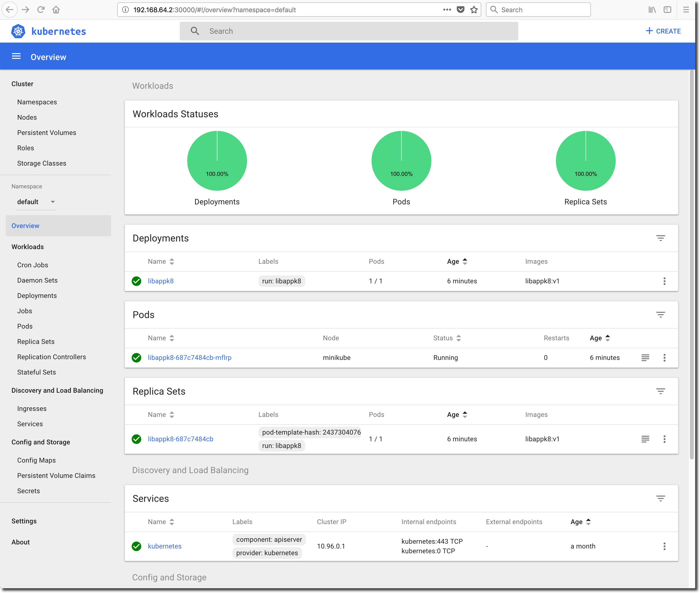This screenshot has height=593, width=700.
Task: Go to Persistent Volumes
Action: coord(47,132)
